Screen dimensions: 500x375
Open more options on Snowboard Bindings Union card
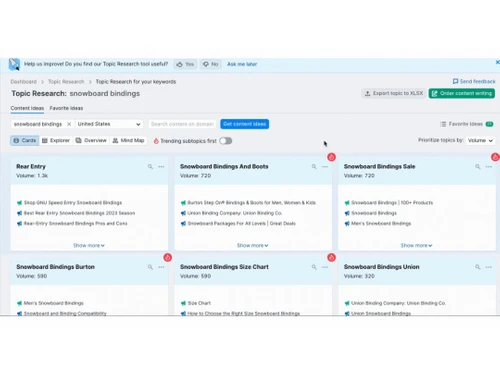(x=489, y=267)
